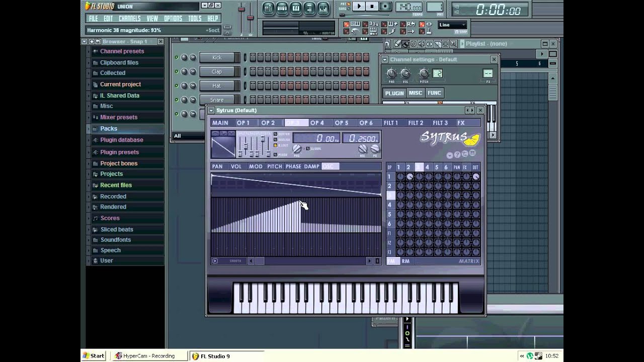Toggle the Sytrus GLOBAL checkbox

tap(308, 148)
